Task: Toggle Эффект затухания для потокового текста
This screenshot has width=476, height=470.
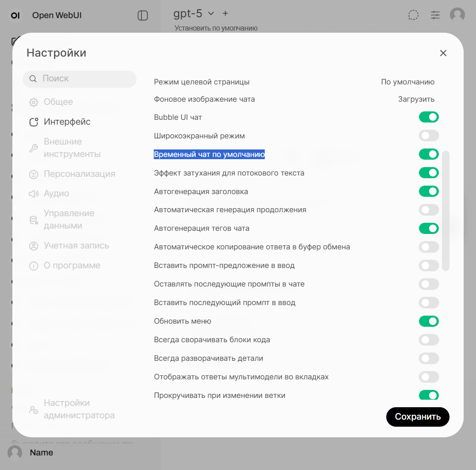Action: [429, 173]
